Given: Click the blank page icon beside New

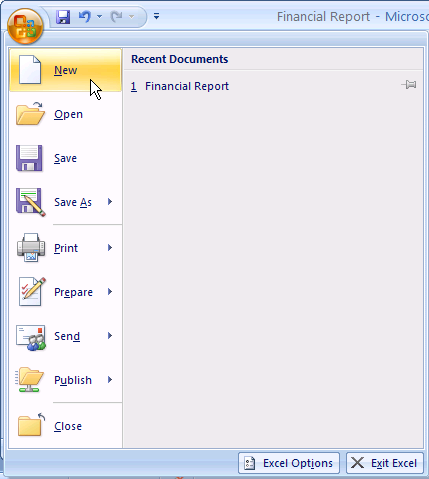Looking at the screenshot, I should tap(30, 70).
